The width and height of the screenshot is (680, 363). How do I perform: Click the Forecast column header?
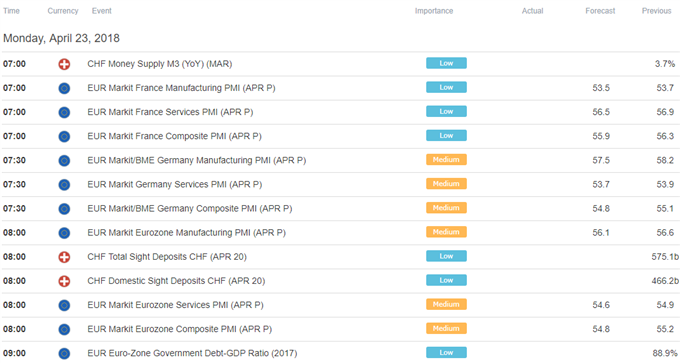click(x=600, y=11)
